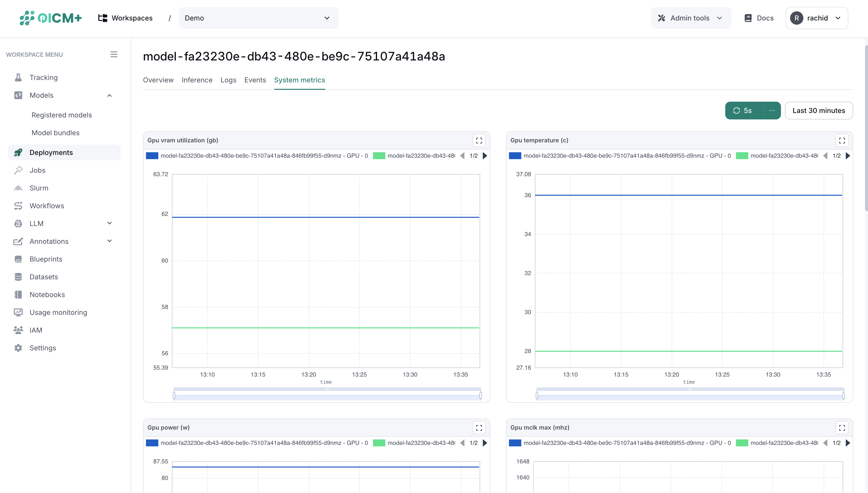The width and height of the screenshot is (868, 493).
Task: Expand the Gpu vram utilization chart to fullscreen
Action: point(479,140)
